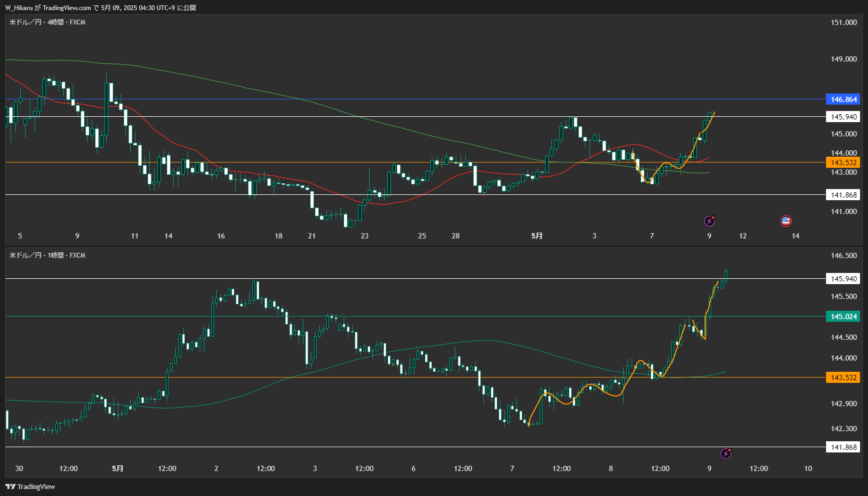Select the green 145.024 price label

pyautogui.click(x=843, y=317)
